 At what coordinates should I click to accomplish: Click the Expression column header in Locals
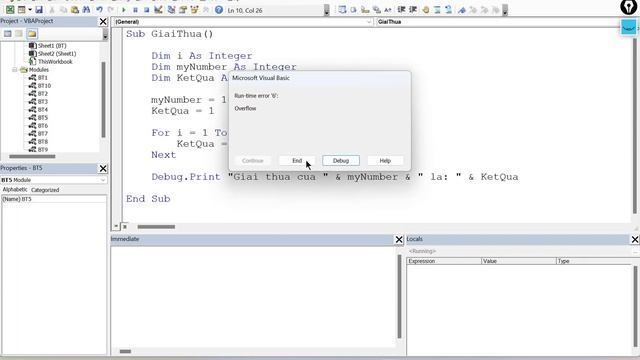click(x=444, y=261)
